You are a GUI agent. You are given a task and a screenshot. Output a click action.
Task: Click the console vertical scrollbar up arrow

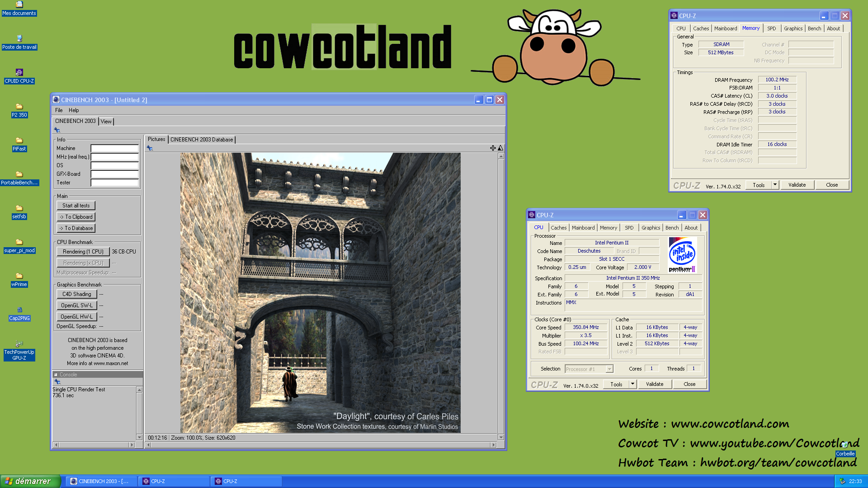[x=139, y=389]
